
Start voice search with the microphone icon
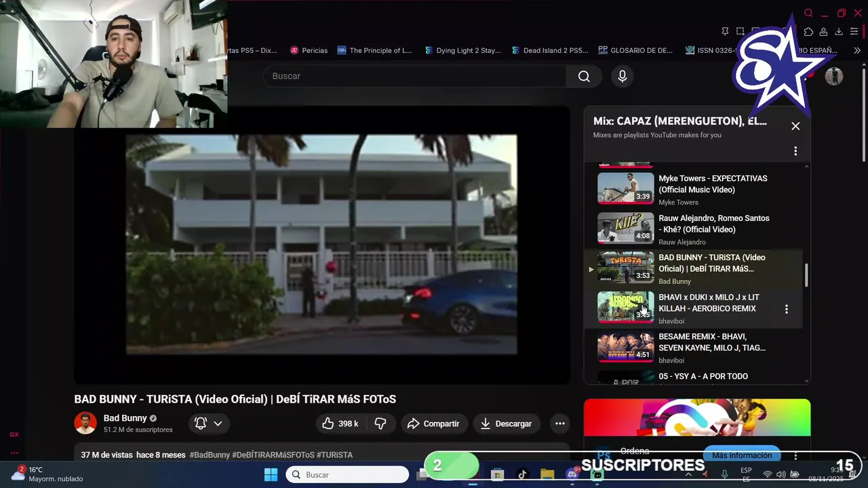point(623,76)
